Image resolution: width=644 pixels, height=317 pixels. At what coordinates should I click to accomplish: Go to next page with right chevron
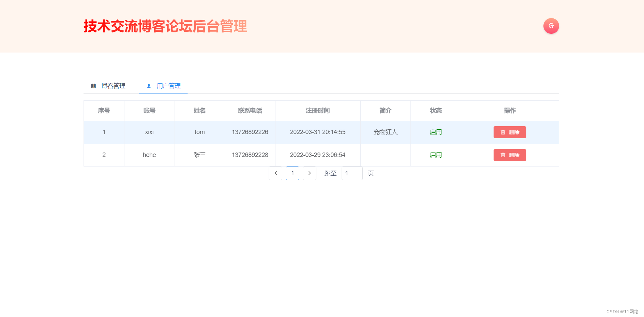pyautogui.click(x=310, y=173)
